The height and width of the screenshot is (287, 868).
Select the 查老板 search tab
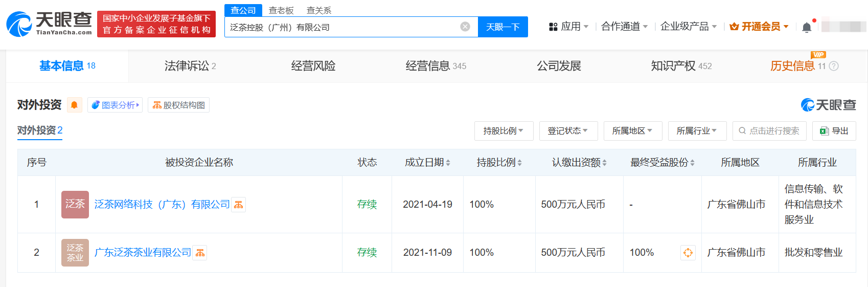click(281, 10)
